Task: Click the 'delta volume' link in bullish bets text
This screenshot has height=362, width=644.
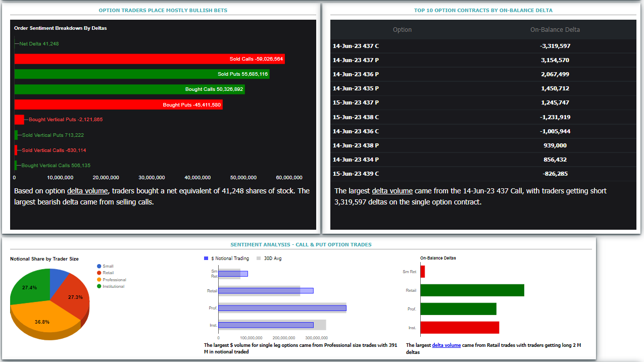Action: pyautogui.click(x=87, y=191)
